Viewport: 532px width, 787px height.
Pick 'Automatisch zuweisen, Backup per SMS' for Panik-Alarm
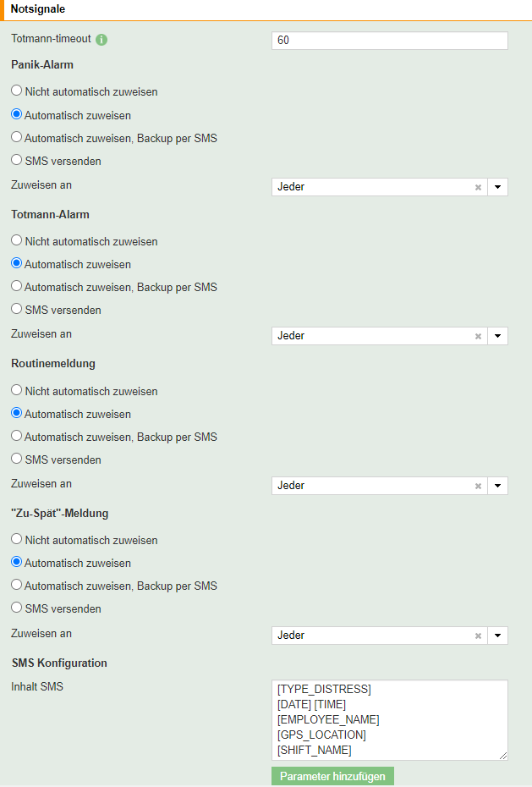[x=16, y=137]
